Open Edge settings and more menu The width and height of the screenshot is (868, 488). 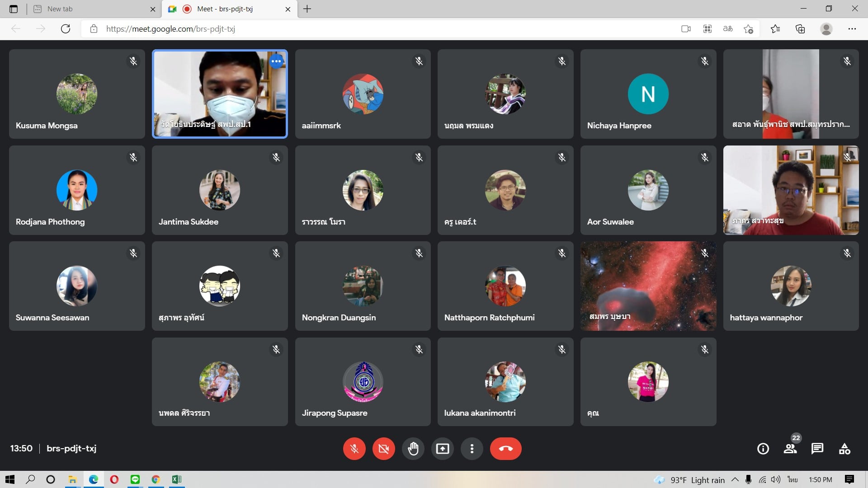tap(852, 29)
